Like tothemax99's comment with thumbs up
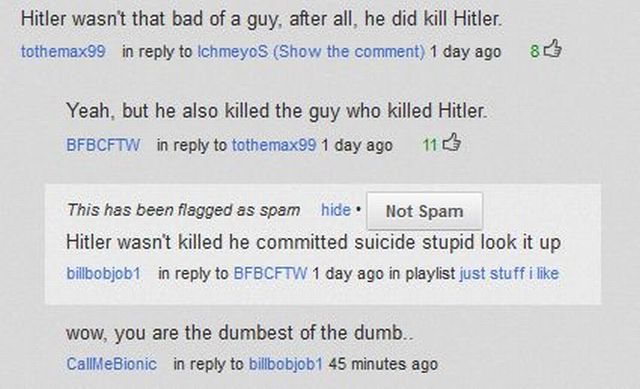640x389 pixels. (553, 49)
